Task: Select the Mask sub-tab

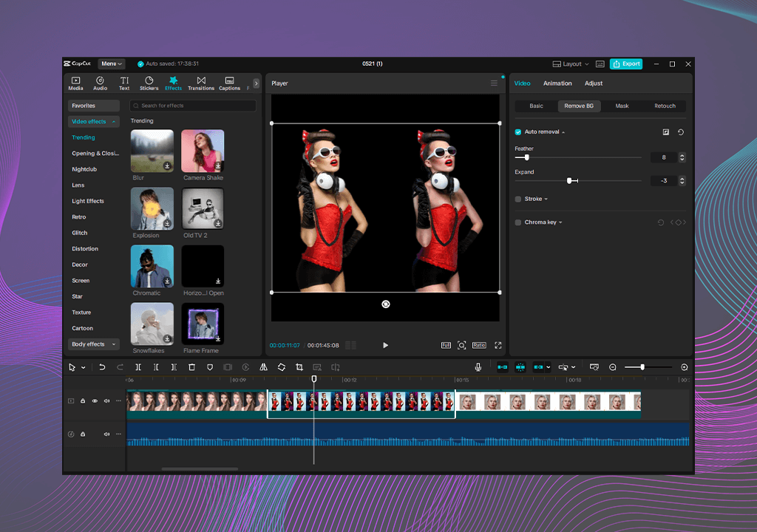Action: (622, 106)
